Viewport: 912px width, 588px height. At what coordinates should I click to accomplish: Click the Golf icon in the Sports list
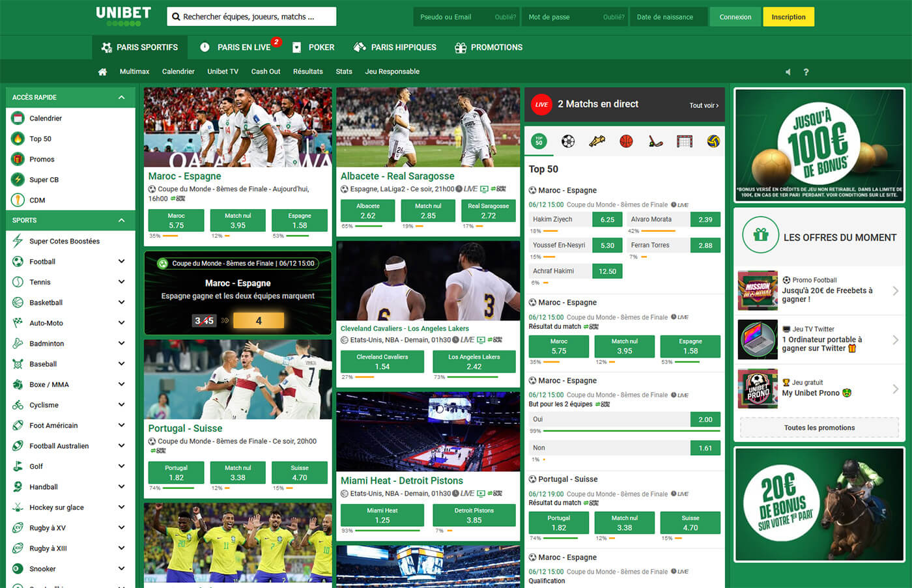click(x=18, y=466)
